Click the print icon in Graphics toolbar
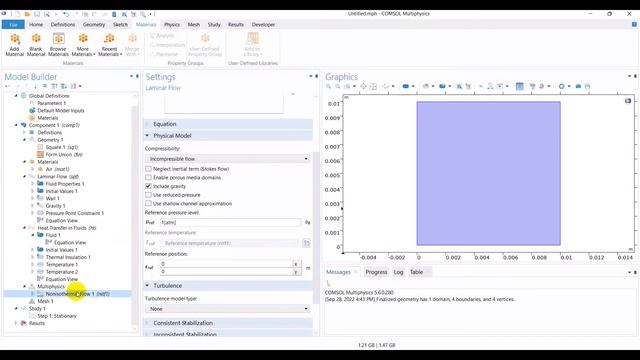This screenshot has height=360, width=640. (x=588, y=86)
